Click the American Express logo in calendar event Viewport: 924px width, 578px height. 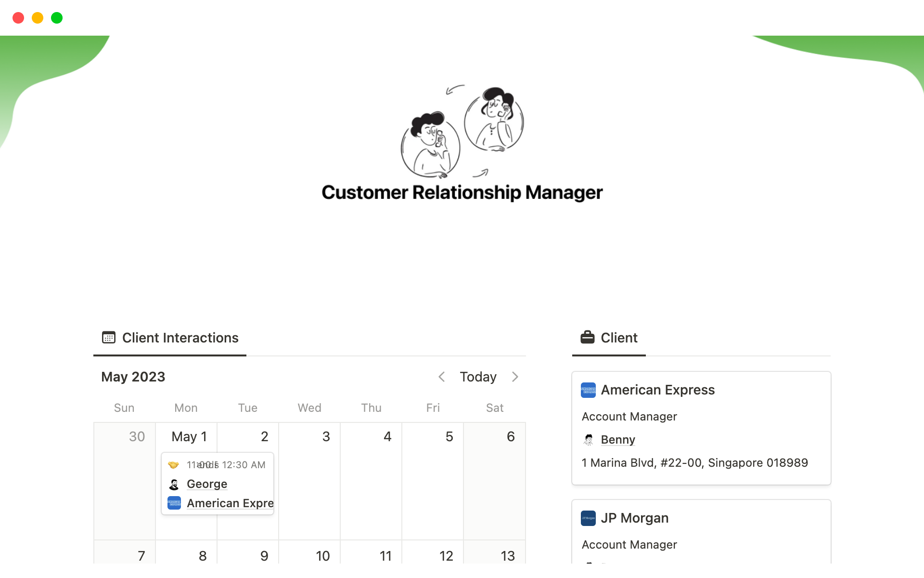tap(174, 503)
